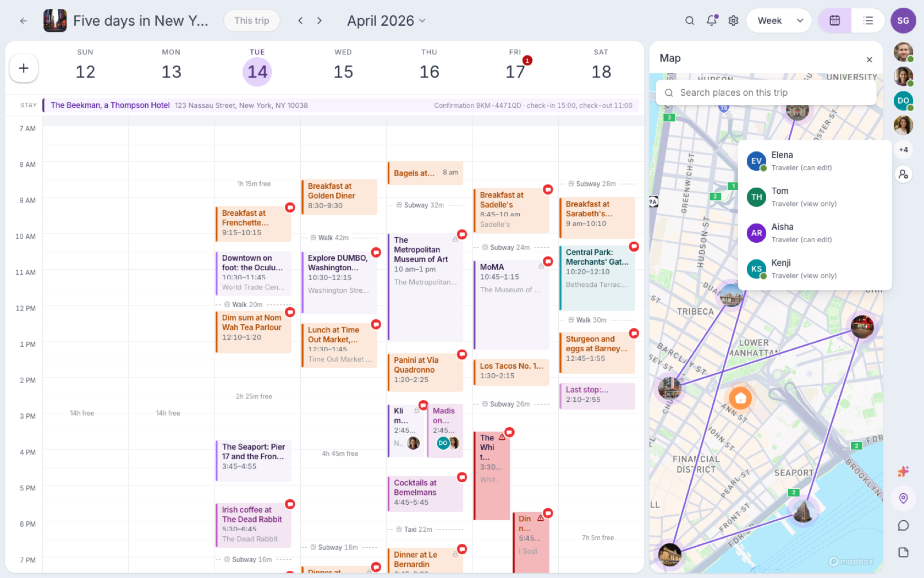
Task: Open comments badge on Panini at Via Quadronno
Action: coord(462,355)
